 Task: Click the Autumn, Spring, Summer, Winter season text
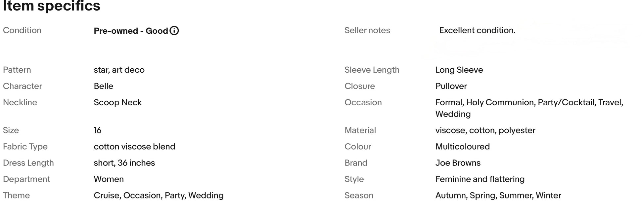498,195
